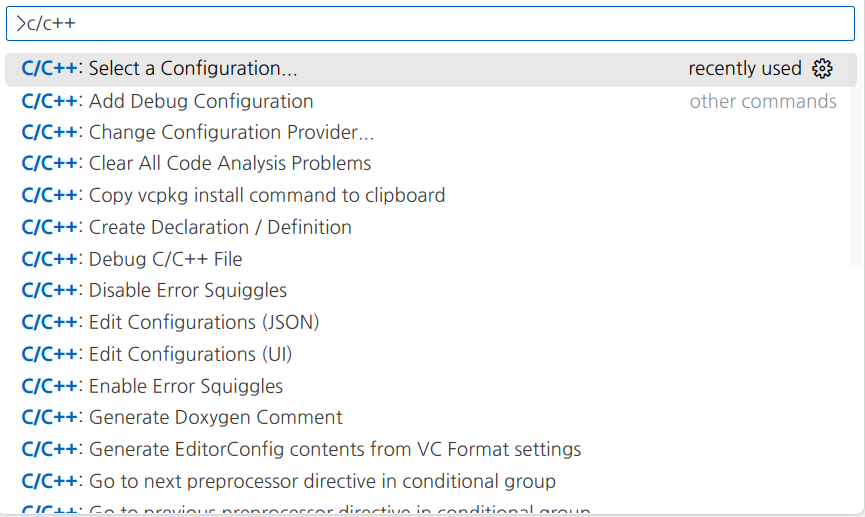The image size is (865, 517).
Task: Choose C/C++: Add Debug Configuration
Action: (201, 101)
